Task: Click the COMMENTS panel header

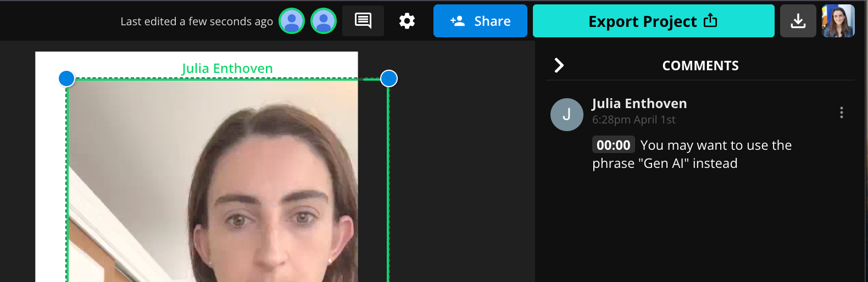Action: click(700, 66)
